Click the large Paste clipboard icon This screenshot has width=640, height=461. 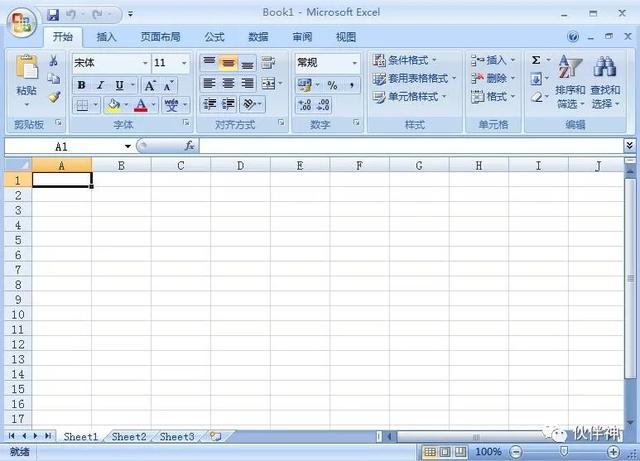(27, 67)
